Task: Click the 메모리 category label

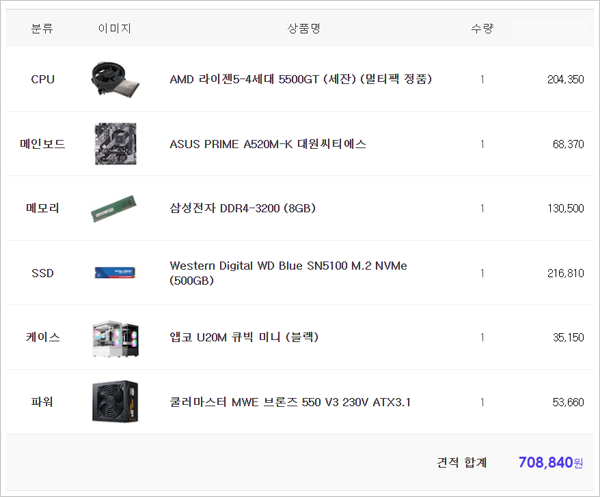Action: tap(42, 209)
